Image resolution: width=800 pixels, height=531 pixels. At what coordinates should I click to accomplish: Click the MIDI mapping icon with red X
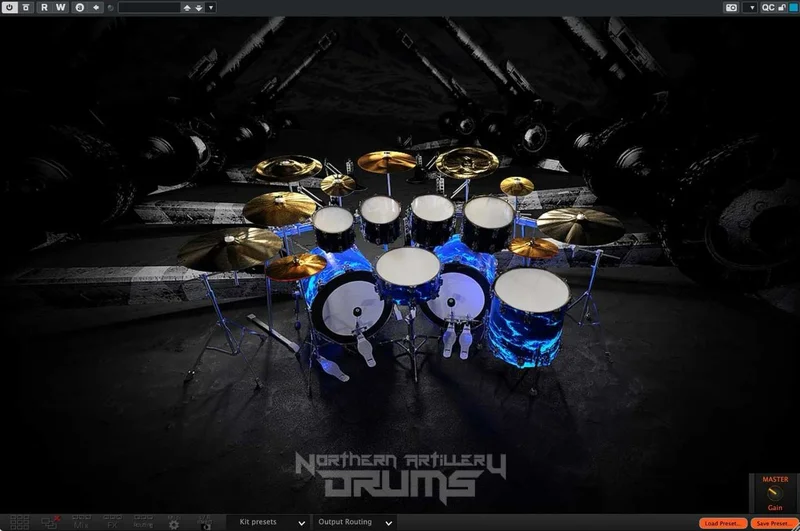point(51,522)
